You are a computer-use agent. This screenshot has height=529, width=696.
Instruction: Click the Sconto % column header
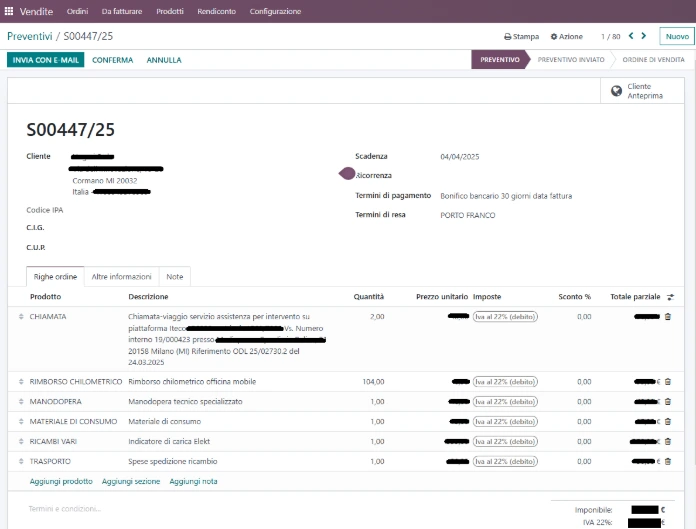click(x=574, y=296)
